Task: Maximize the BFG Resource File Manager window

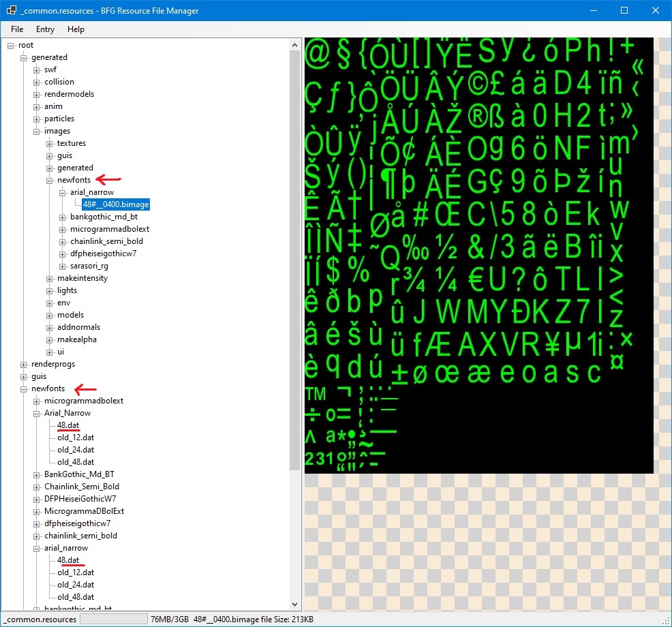Action: click(x=624, y=10)
